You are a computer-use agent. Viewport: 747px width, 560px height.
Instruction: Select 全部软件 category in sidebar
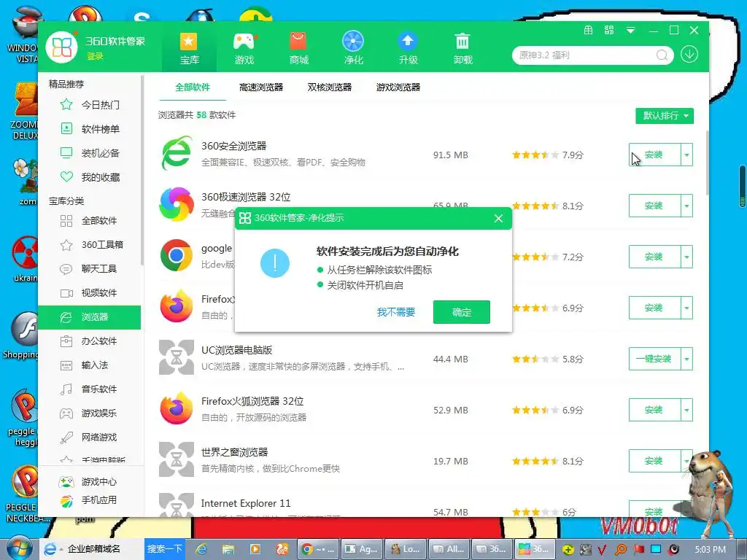coord(90,220)
